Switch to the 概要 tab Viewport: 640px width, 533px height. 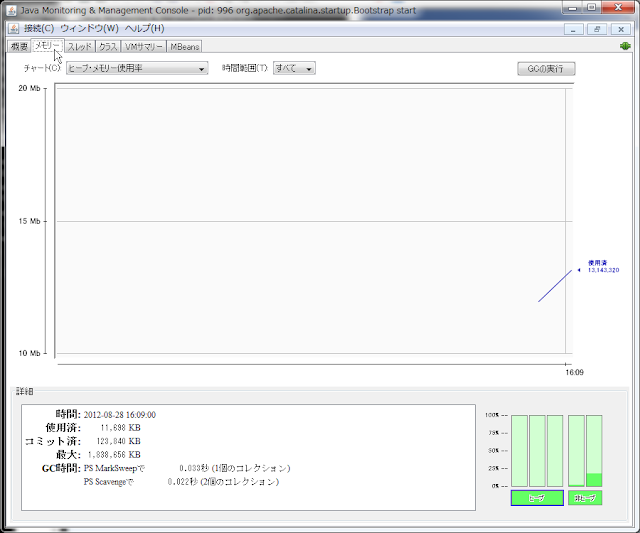coord(19,47)
